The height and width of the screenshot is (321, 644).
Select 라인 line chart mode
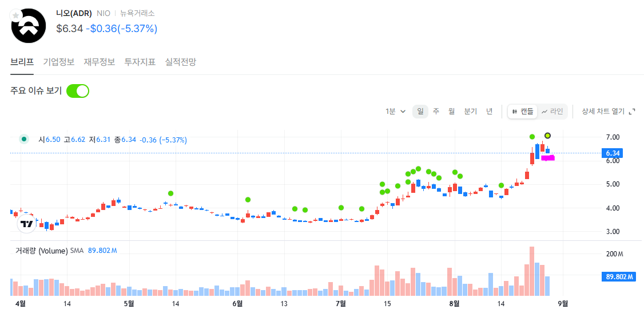point(552,112)
